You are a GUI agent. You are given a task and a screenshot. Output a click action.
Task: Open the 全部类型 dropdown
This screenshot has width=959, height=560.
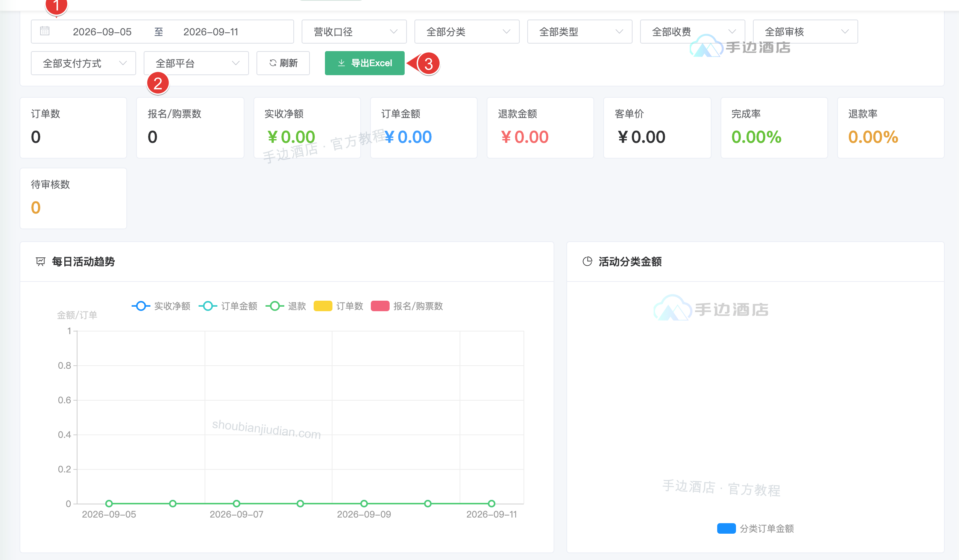(580, 32)
